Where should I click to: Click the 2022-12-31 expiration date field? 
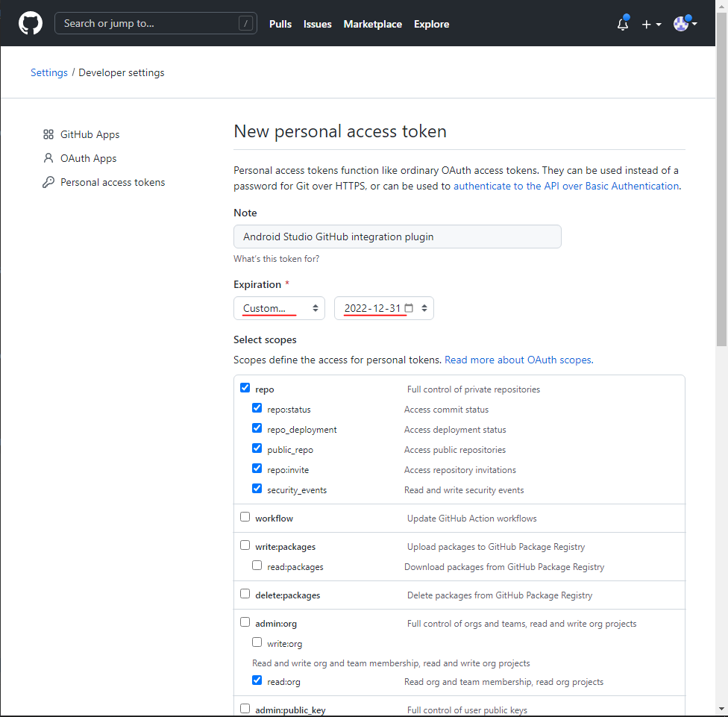(x=384, y=308)
